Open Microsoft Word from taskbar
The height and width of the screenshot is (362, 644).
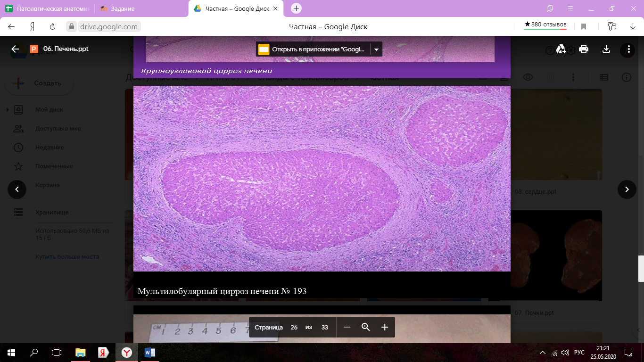coord(150,353)
